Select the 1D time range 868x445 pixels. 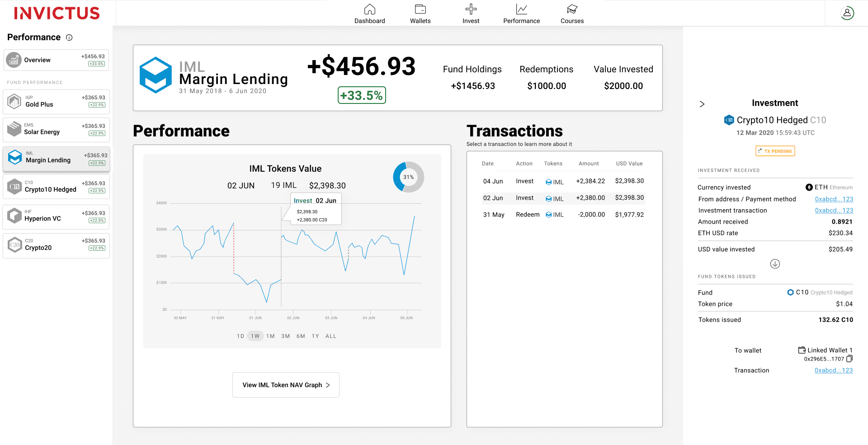click(241, 336)
